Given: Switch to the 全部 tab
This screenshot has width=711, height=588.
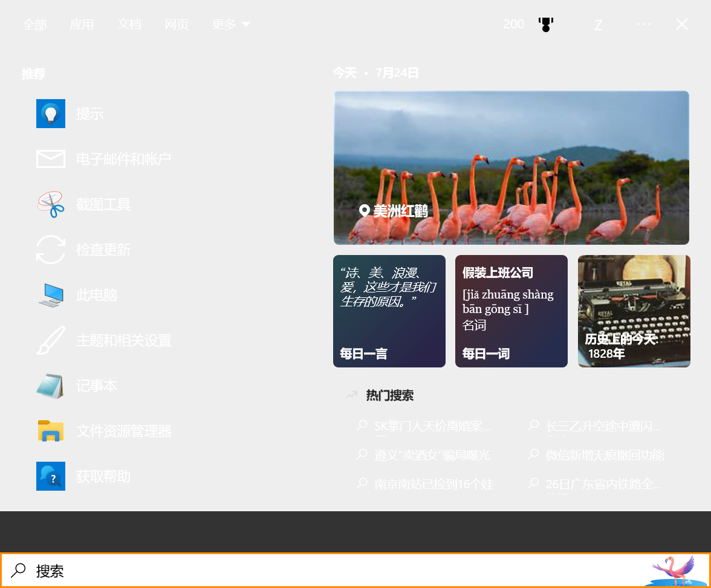Looking at the screenshot, I should (35, 25).
